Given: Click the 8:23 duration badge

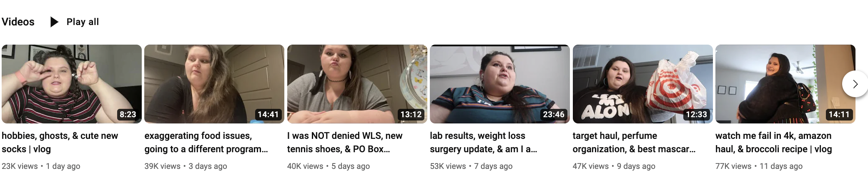Looking at the screenshot, I should pos(128,114).
